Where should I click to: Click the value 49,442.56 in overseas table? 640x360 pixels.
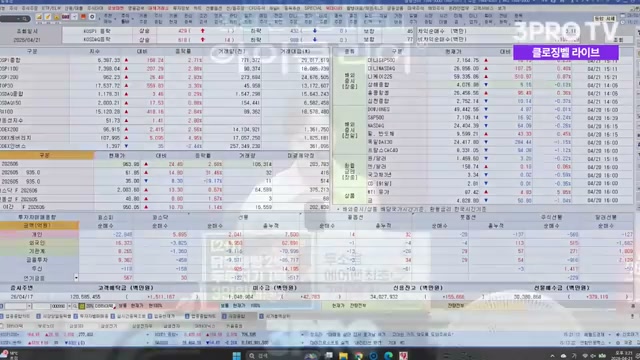pyautogui.click(x=467, y=109)
